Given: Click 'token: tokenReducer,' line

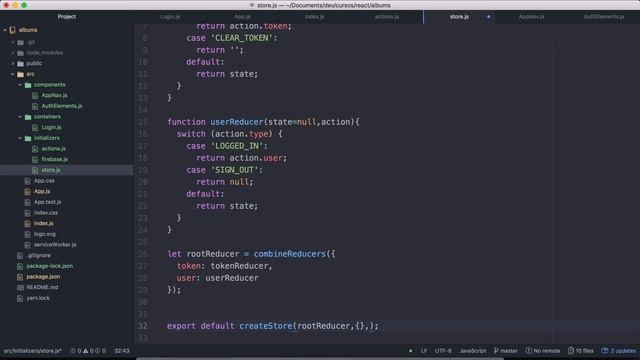Looking at the screenshot, I should pos(224,266).
